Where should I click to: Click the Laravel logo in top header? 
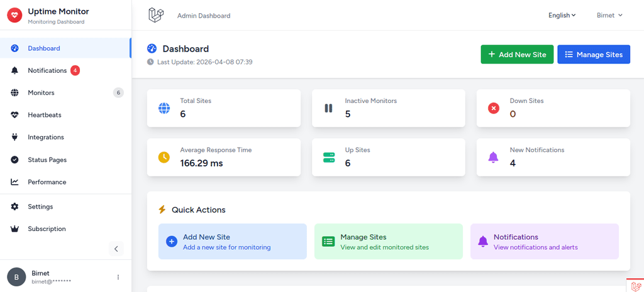point(155,15)
